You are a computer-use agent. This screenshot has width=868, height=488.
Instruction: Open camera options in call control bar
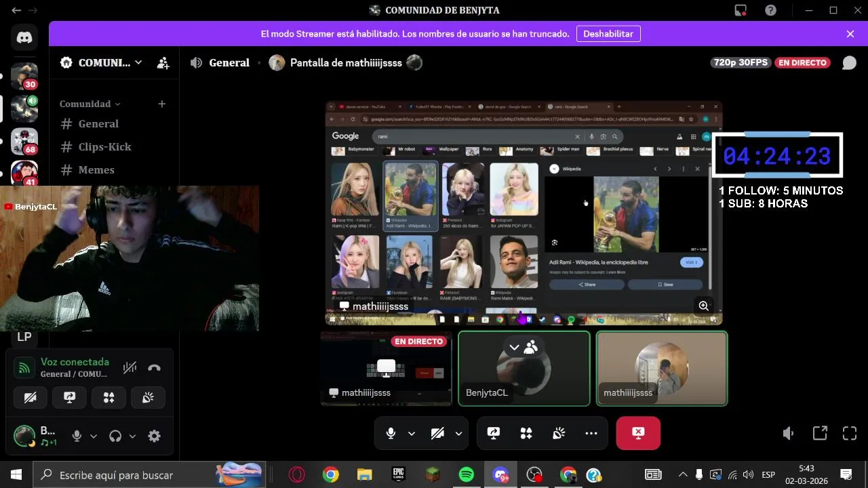point(458,433)
